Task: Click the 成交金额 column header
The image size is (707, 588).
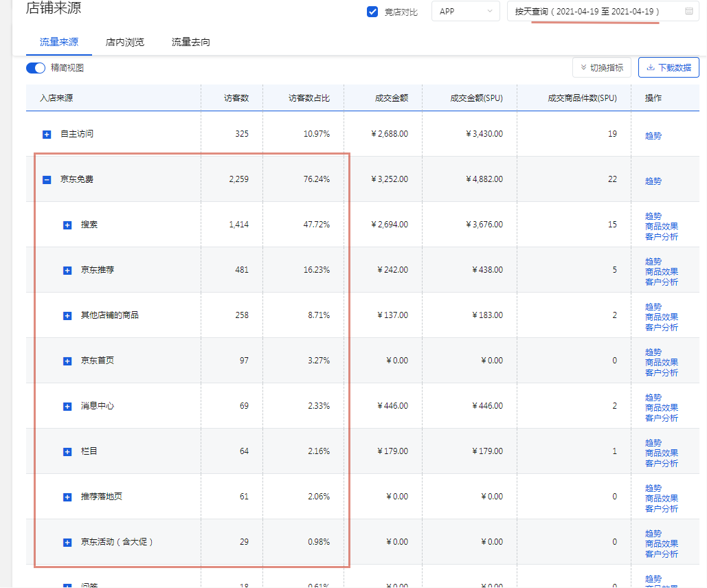Action: pos(392,98)
